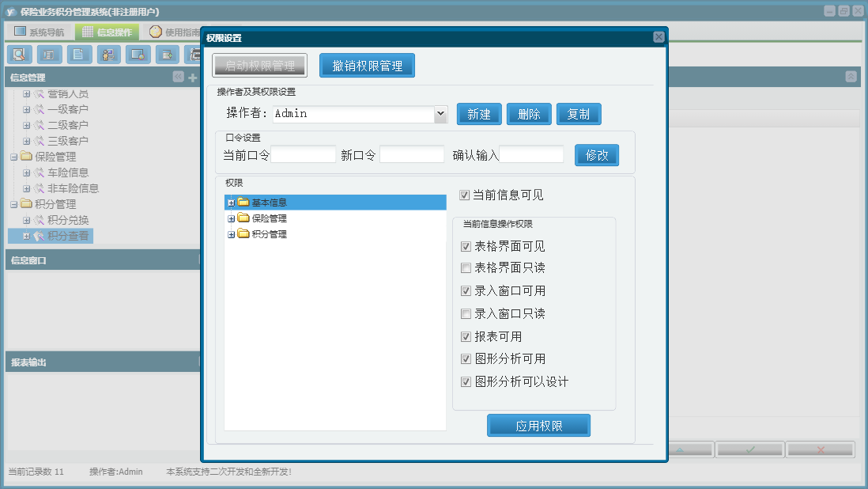Select 基本信息 in permission tree
868x489 pixels.
coord(269,203)
